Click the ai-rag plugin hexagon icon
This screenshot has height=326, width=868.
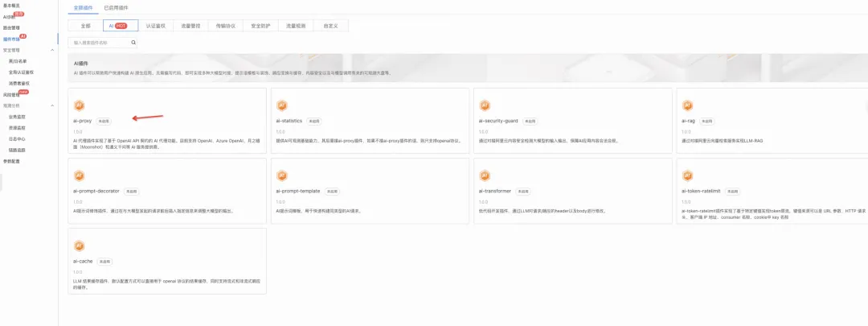(687, 105)
